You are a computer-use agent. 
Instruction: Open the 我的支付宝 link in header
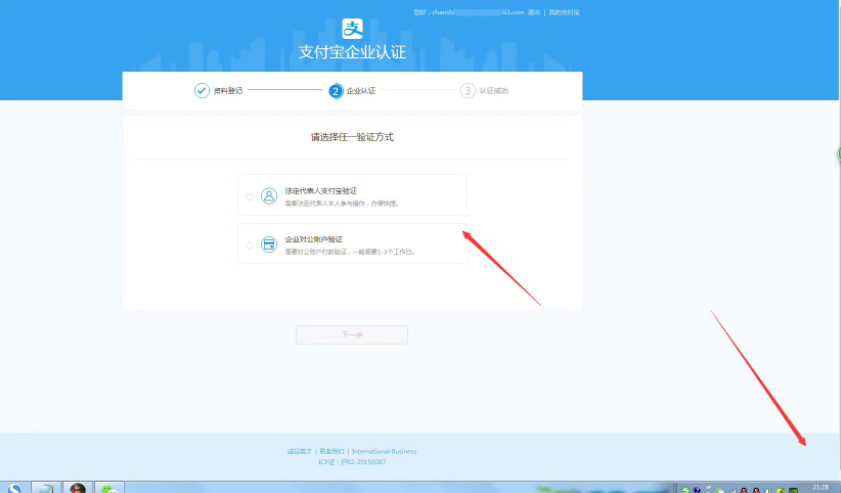(x=564, y=12)
